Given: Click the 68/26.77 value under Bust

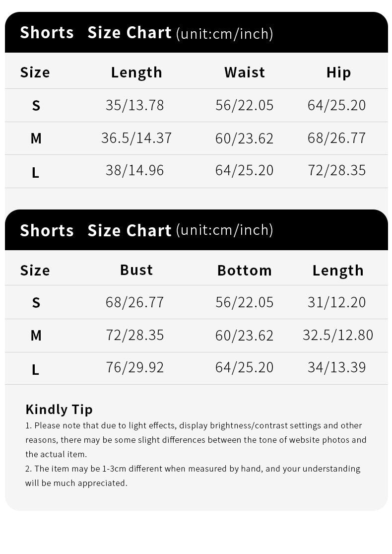Looking at the screenshot, I should pos(134,302).
